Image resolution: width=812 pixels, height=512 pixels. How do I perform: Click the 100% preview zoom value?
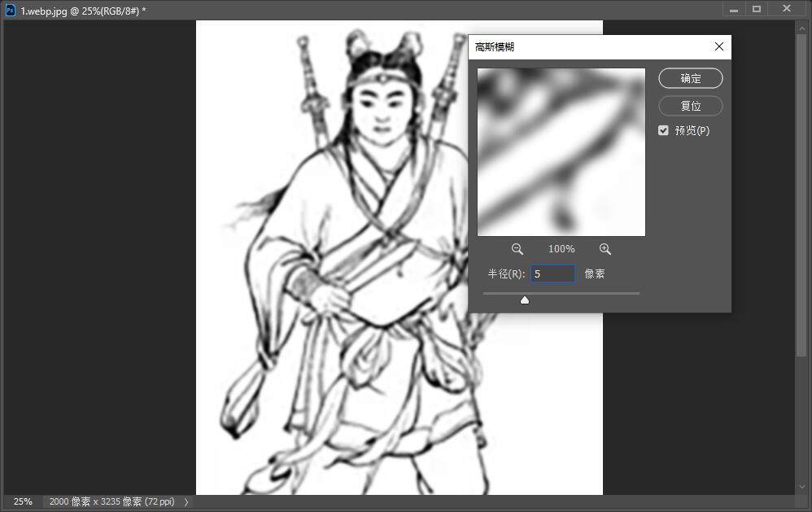[x=561, y=249]
